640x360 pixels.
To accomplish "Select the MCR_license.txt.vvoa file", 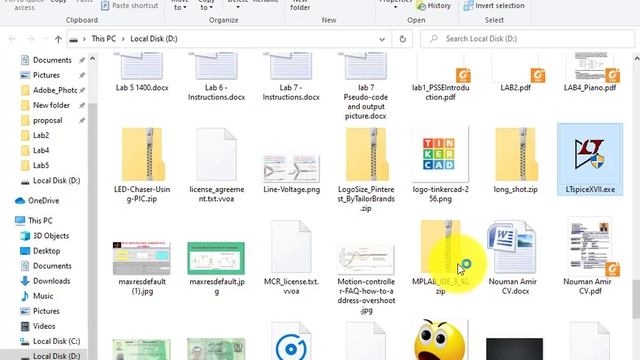I will coord(291,257).
